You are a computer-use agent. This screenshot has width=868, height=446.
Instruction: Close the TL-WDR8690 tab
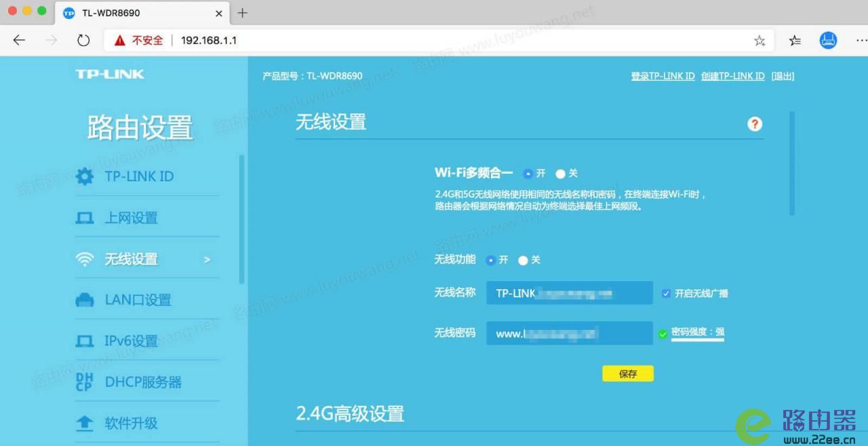pyautogui.click(x=218, y=13)
